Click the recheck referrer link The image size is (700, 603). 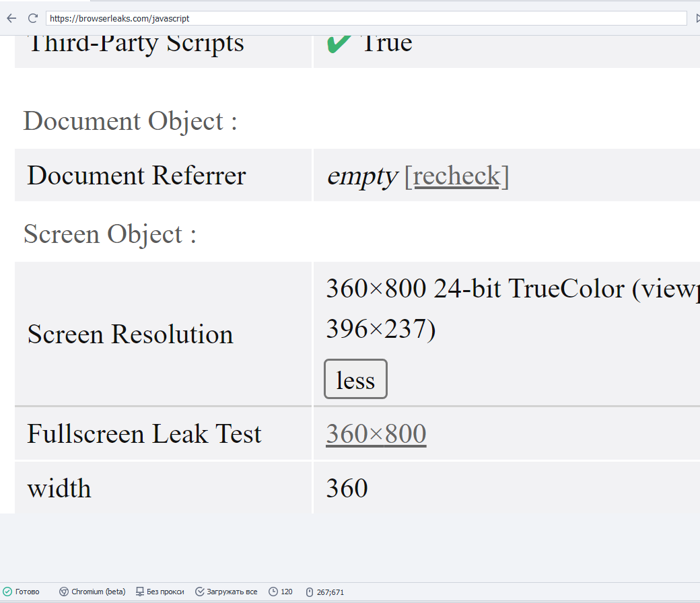tap(456, 176)
